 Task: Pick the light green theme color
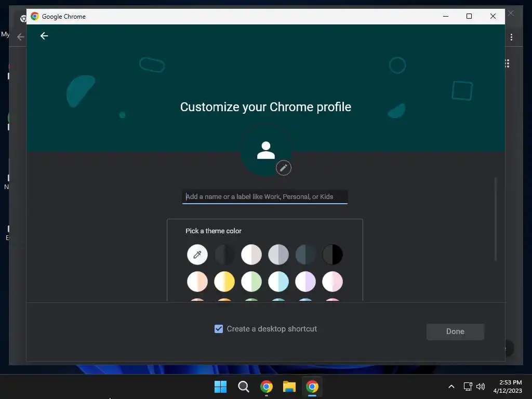pyautogui.click(x=251, y=281)
